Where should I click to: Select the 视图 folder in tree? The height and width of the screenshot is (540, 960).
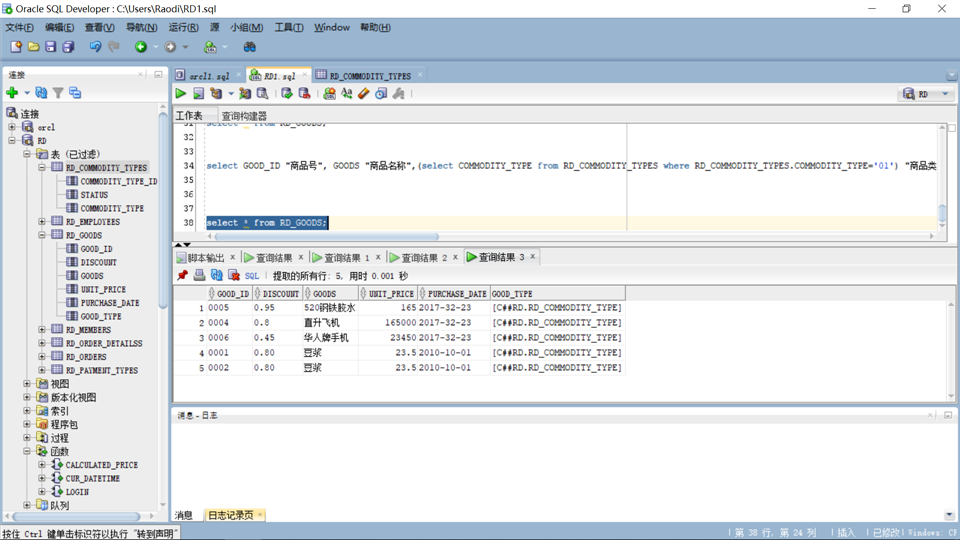click(59, 384)
